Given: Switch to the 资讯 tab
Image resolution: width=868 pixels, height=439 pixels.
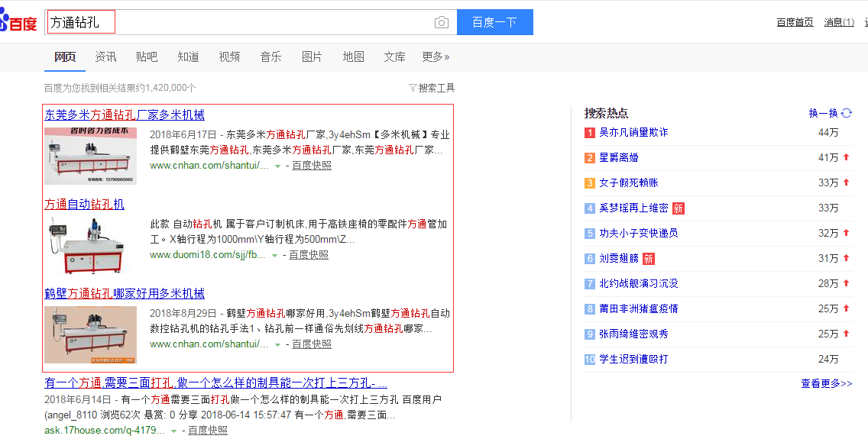Looking at the screenshot, I should (x=105, y=57).
